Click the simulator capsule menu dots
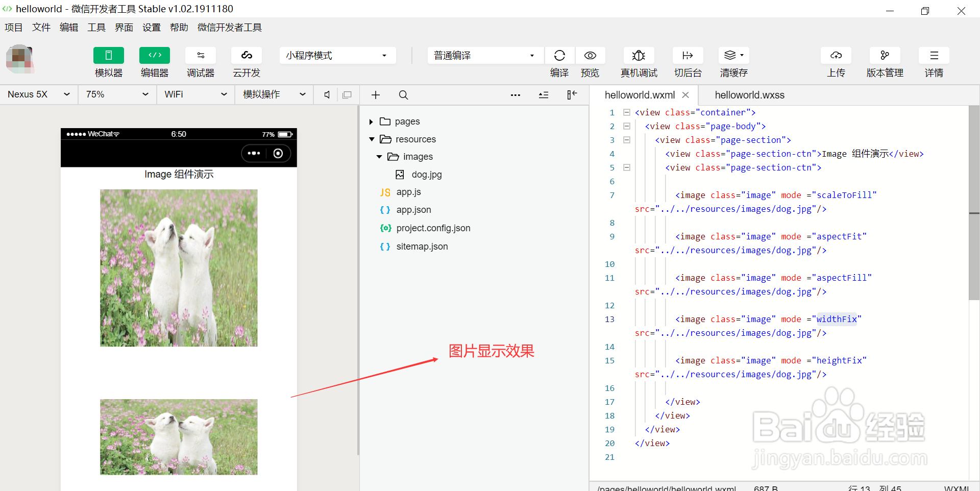Image resolution: width=980 pixels, height=491 pixels. point(254,153)
